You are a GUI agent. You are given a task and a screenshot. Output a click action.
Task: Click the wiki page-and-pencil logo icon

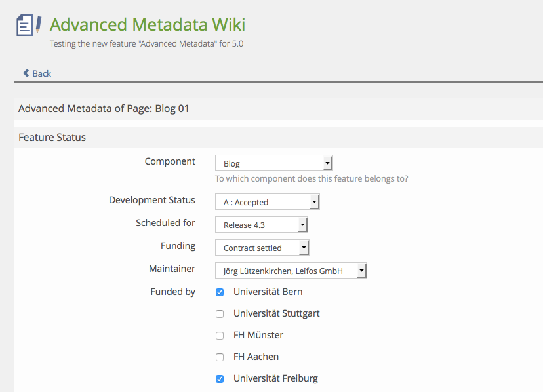(28, 26)
